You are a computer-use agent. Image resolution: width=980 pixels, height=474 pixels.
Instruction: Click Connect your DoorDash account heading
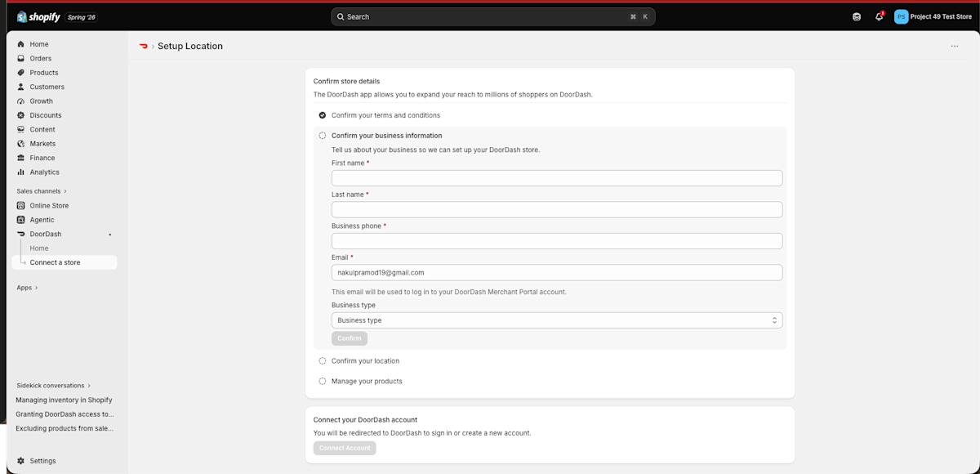(365, 419)
